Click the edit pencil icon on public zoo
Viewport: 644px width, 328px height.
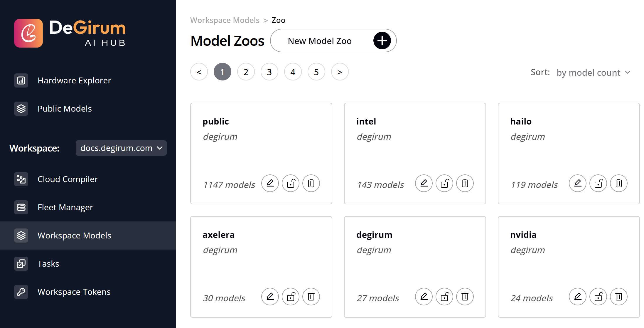pos(270,183)
